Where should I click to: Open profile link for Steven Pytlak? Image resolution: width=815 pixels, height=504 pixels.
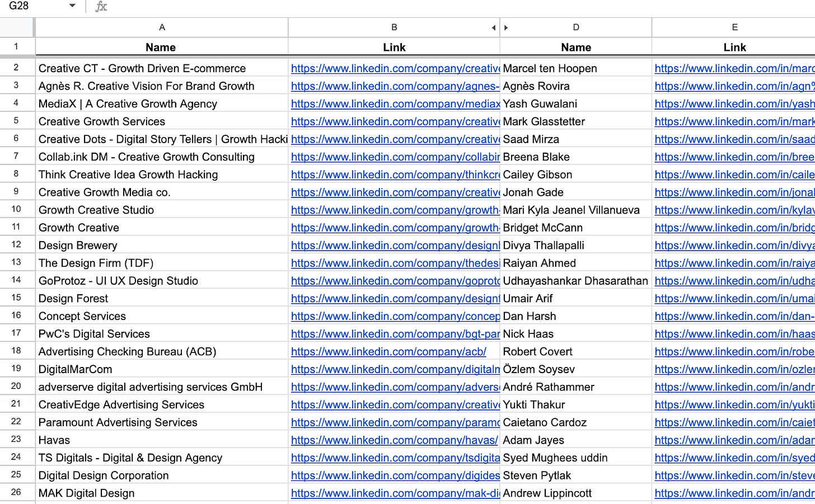[x=734, y=475]
